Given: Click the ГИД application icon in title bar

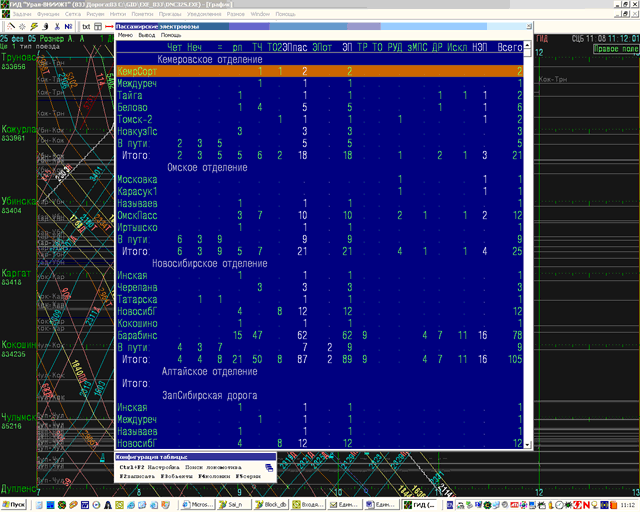Looking at the screenshot, I should pos(6,5).
